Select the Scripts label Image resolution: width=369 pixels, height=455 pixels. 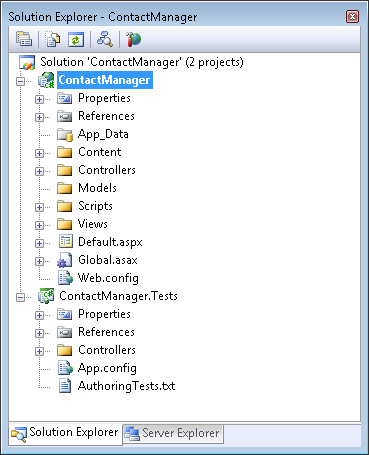[95, 206]
